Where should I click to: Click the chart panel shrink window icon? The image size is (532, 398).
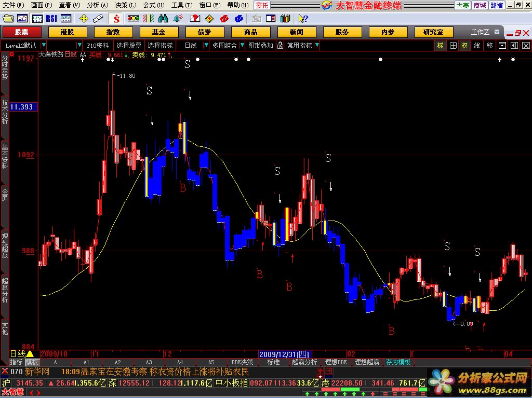pyautogui.click(x=502, y=46)
